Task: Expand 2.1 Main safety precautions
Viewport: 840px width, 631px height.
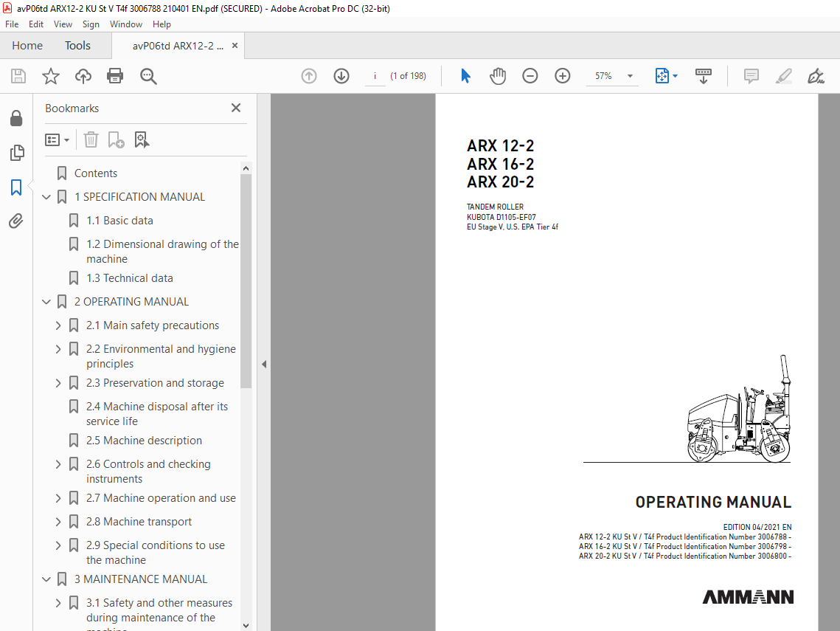Action: 58,325
